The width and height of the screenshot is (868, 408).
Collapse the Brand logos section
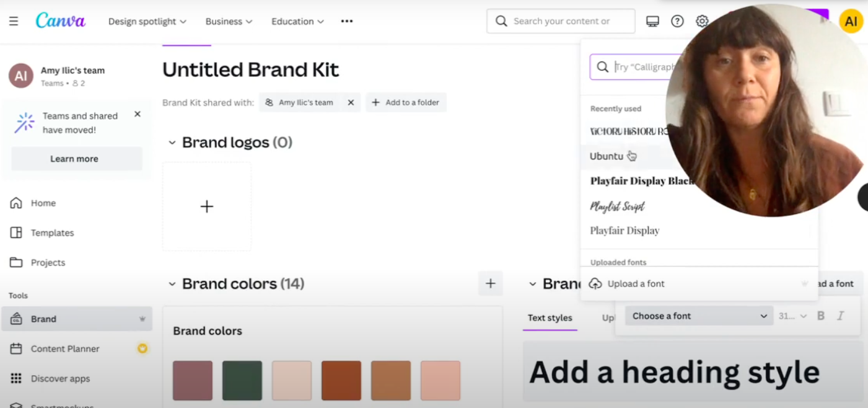pos(172,143)
